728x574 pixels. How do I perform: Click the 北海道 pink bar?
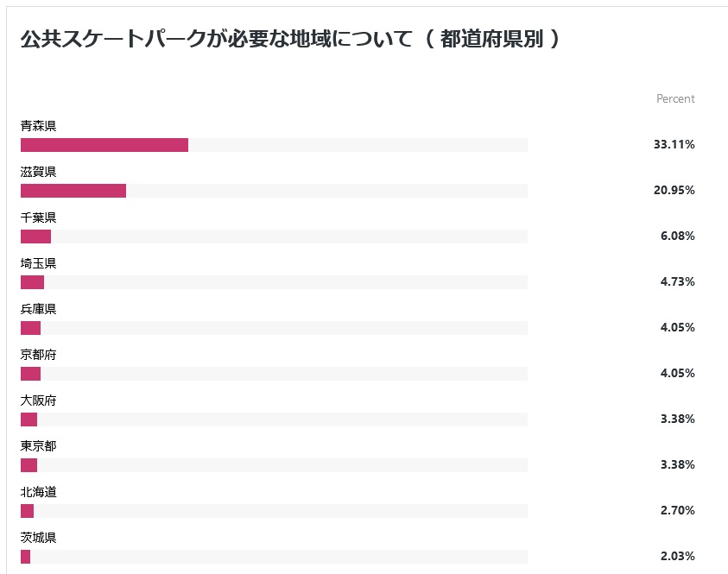27,511
